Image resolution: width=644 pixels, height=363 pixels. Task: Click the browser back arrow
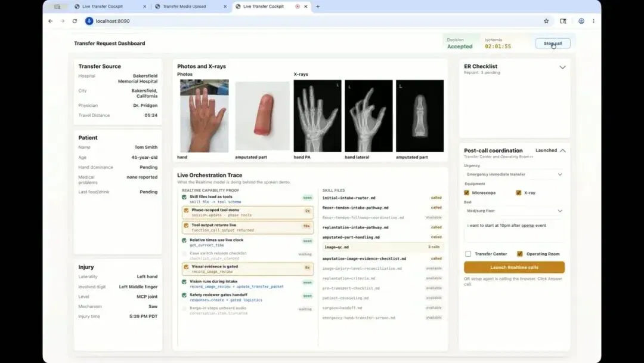[x=51, y=21]
